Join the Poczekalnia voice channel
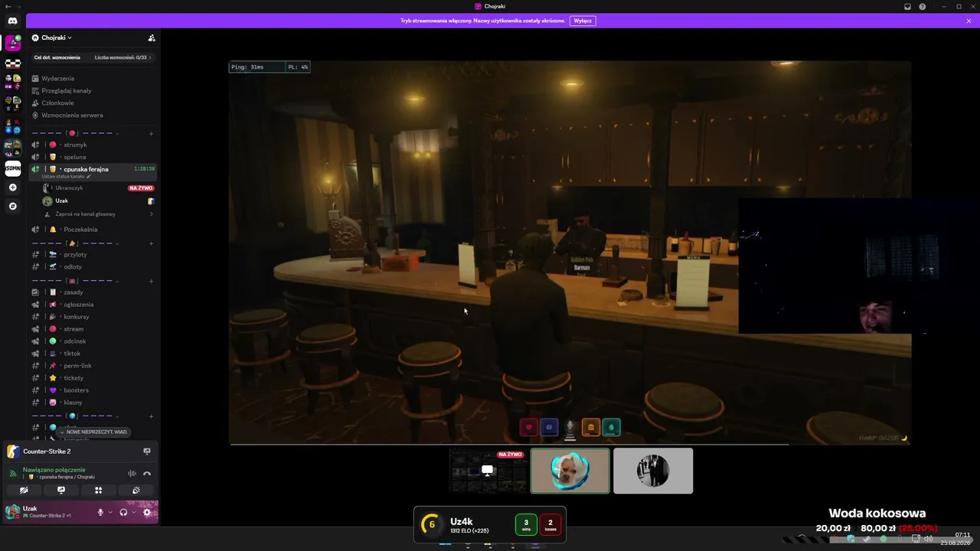980x551 pixels. point(93,230)
